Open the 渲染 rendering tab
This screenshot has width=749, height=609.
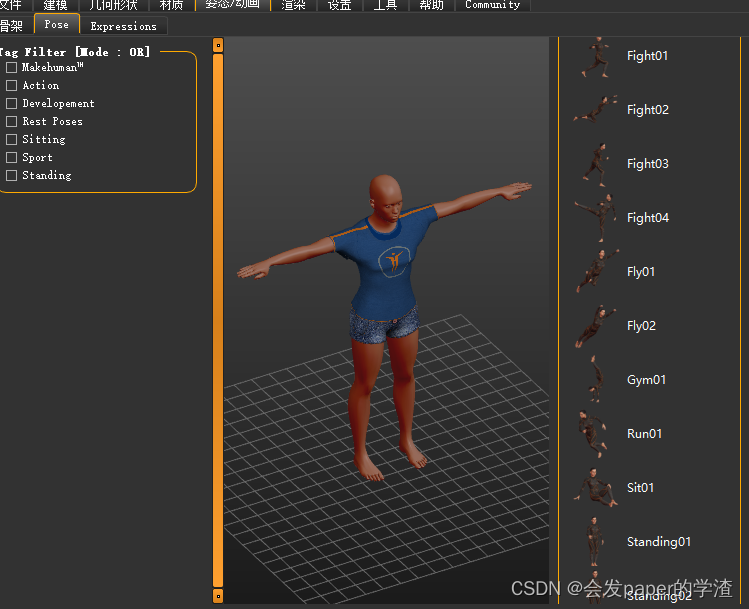point(293,5)
